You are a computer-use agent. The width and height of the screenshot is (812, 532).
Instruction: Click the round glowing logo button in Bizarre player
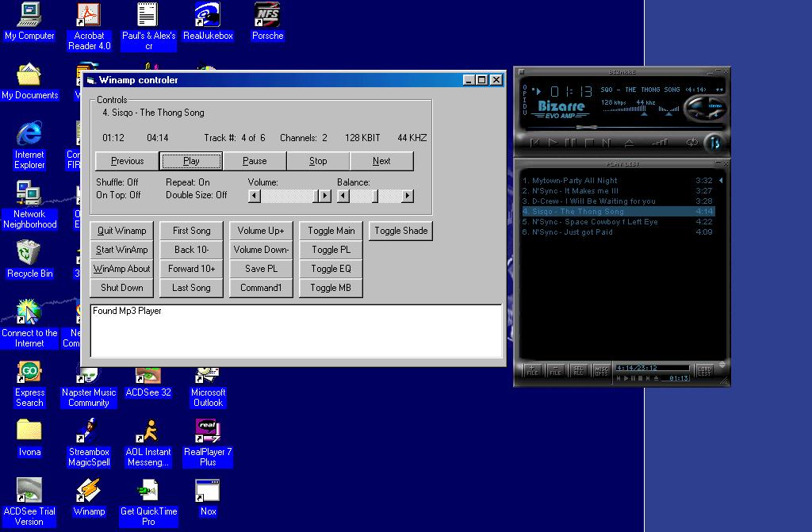click(x=715, y=144)
